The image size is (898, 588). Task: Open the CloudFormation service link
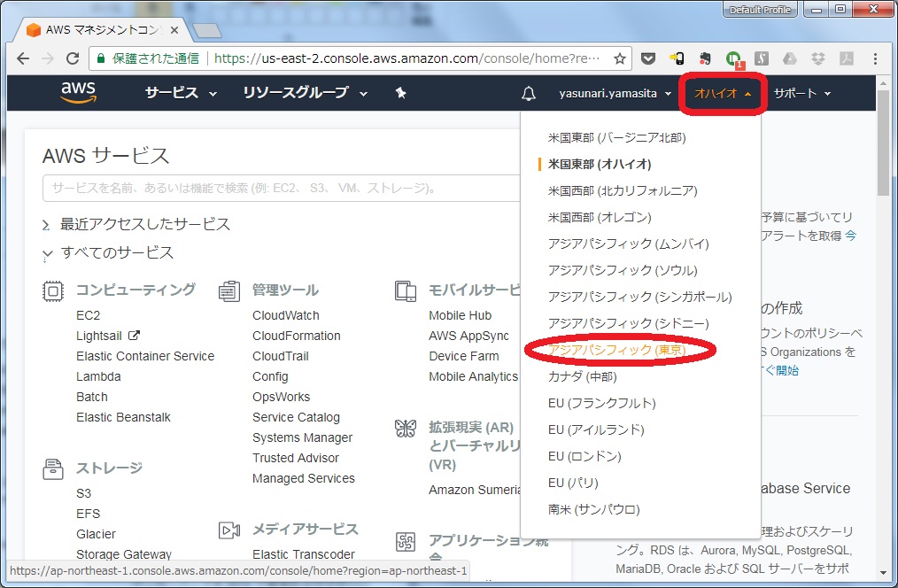pos(297,337)
